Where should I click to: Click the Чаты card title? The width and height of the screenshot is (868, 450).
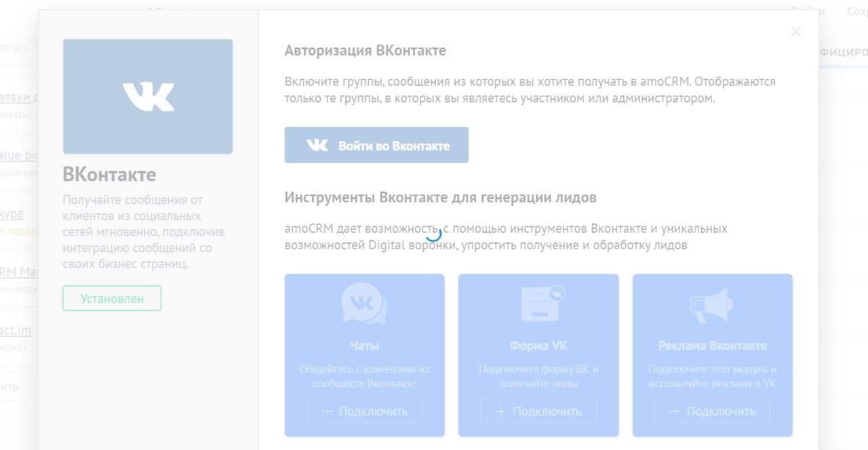tap(364, 345)
